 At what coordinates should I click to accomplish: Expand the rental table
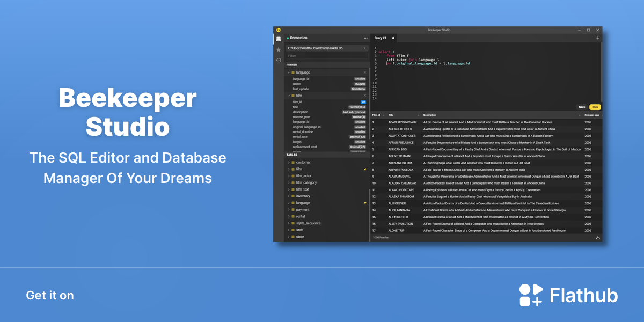tap(288, 216)
